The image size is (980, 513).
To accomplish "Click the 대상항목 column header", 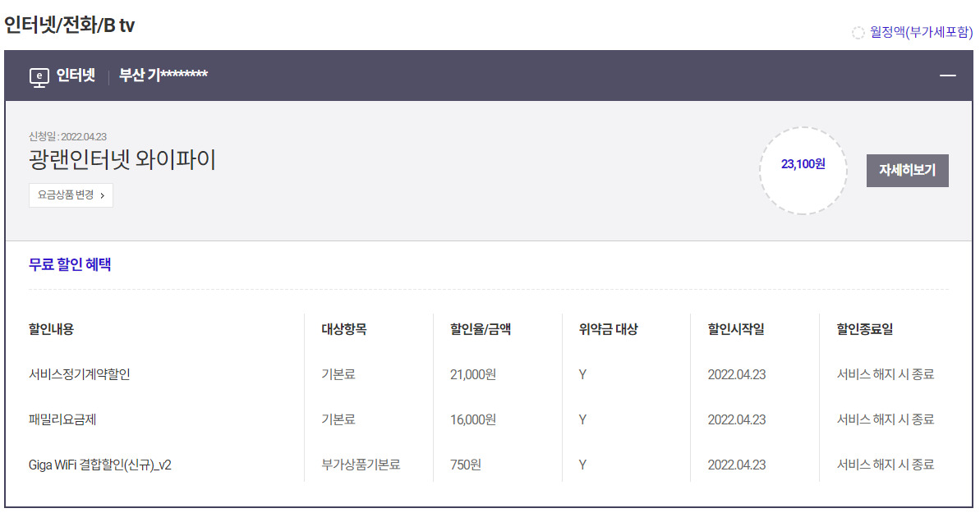I will click(x=344, y=329).
